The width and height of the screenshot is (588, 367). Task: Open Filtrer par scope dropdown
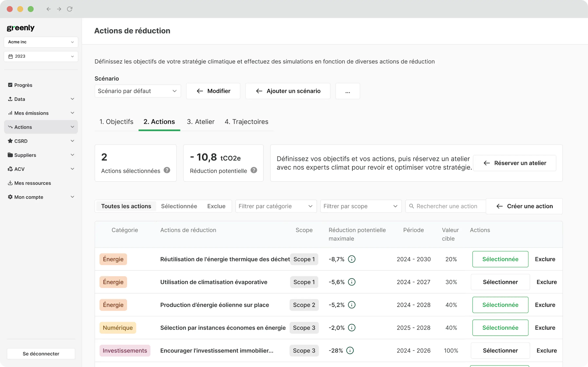[x=361, y=206]
